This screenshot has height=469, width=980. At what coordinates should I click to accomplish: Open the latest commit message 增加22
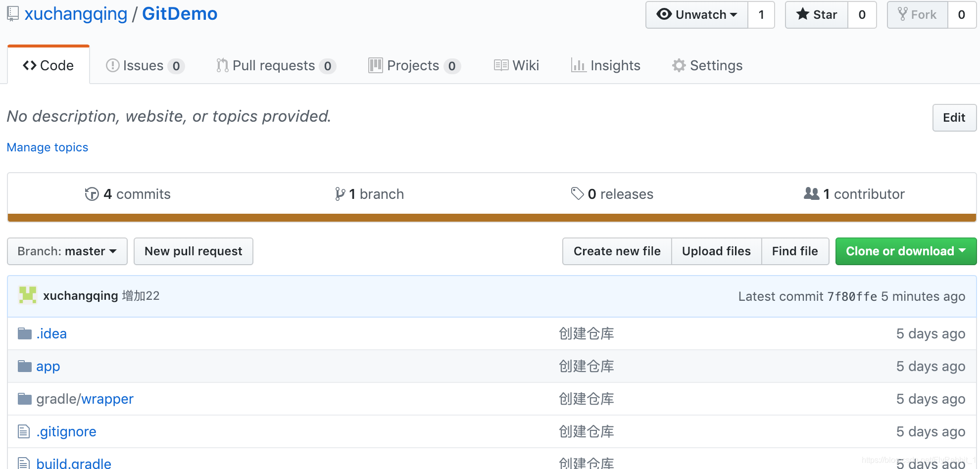tap(141, 296)
